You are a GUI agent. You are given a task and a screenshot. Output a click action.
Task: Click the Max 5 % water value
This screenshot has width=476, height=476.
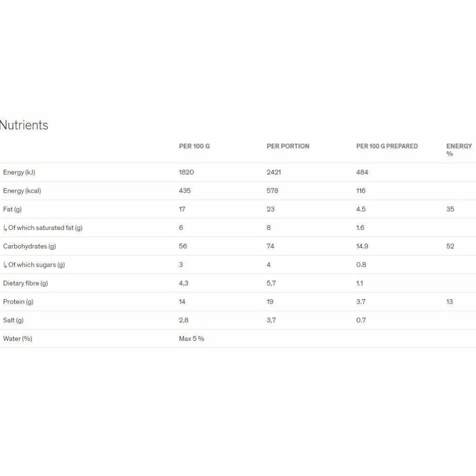tap(191, 339)
